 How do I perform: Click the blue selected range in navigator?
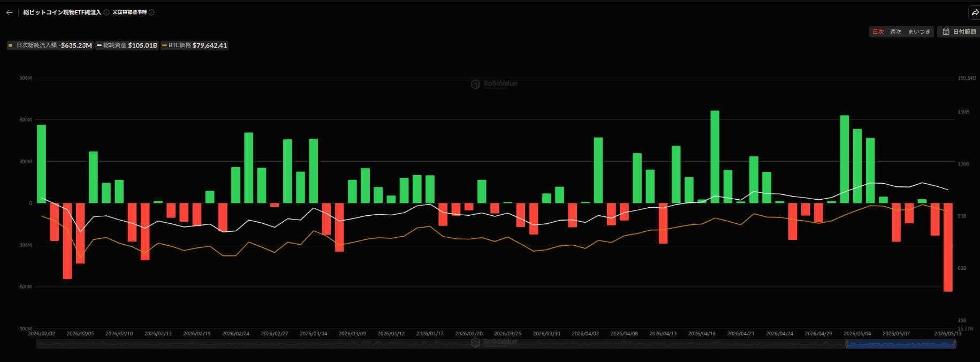(x=901, y=344)
